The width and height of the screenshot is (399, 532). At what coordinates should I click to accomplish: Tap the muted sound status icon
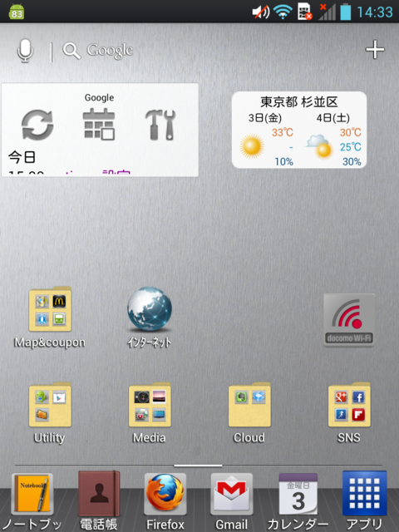[x=260, y=12]
